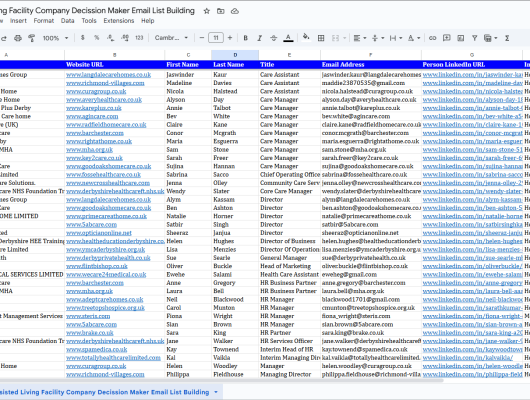530x400 pixels.
Task: Open the Data menu
Action: [68, 21]
